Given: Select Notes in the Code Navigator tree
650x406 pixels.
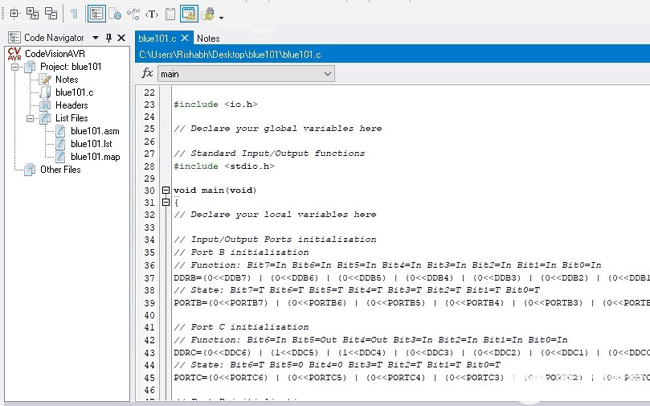Looking at the screenshot, I should (x=67, y=79).
